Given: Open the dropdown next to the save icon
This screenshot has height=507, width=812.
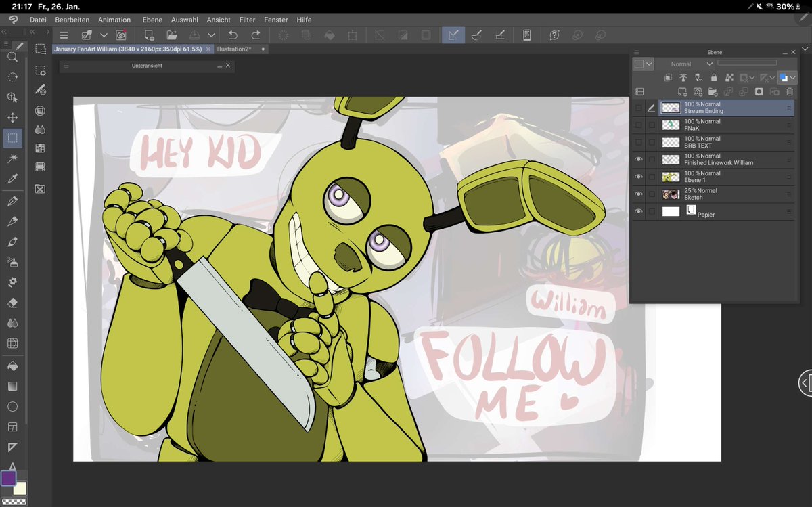Looking at the screenshot, I should pyautogui.click(x=210, y=35).
